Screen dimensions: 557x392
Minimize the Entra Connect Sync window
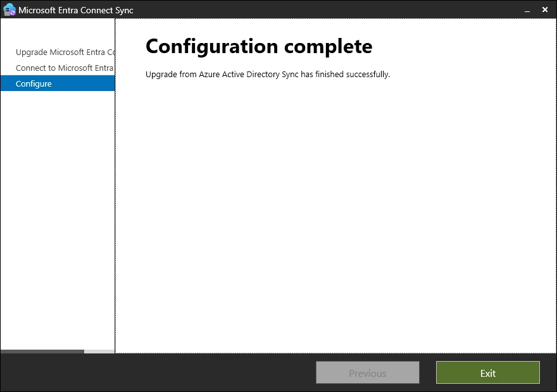[527, 10]
